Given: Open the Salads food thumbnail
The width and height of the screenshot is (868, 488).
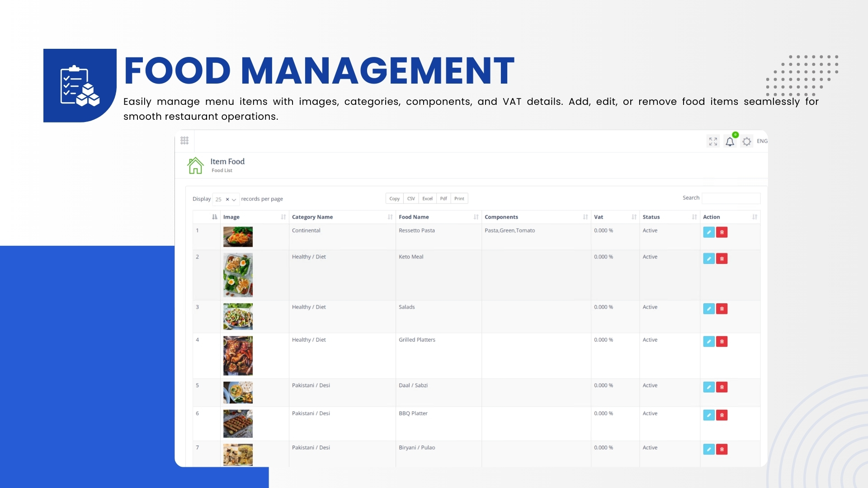Looking at the screenshot, I should click(x=238, y=316).
